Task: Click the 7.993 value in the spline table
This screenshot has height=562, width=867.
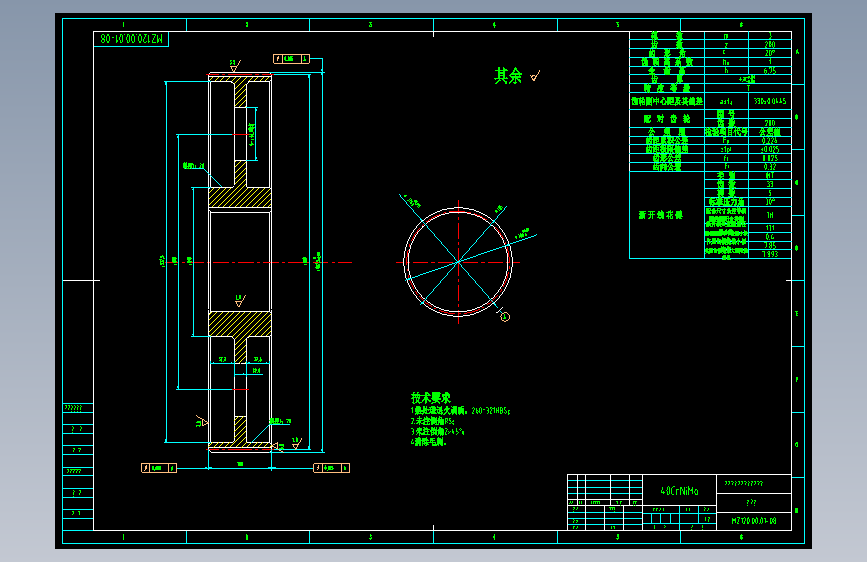Action: [770, 254]
